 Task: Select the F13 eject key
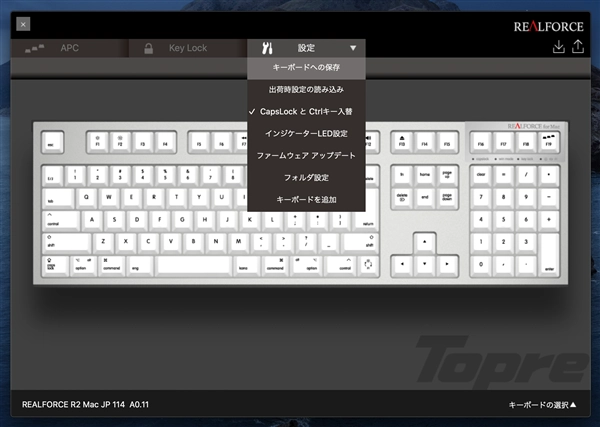[402, 142]
